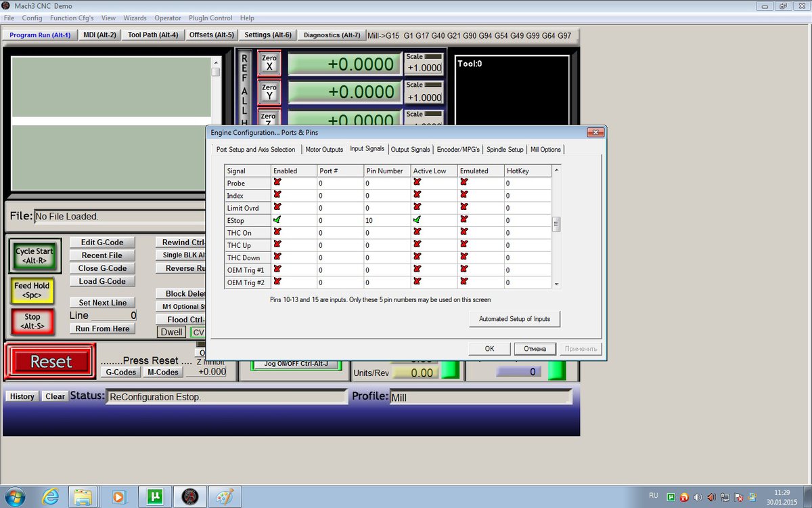Open Tool Path (Alt-4) screen
812x508 pixels.
(153, 35)
